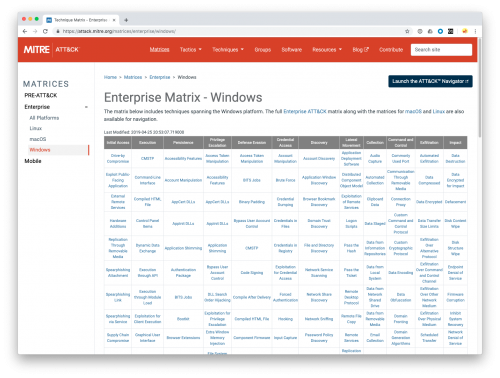Select Windows in the sidebar
The height and width of the screenshot is (378, 500).
pos(40,150)
